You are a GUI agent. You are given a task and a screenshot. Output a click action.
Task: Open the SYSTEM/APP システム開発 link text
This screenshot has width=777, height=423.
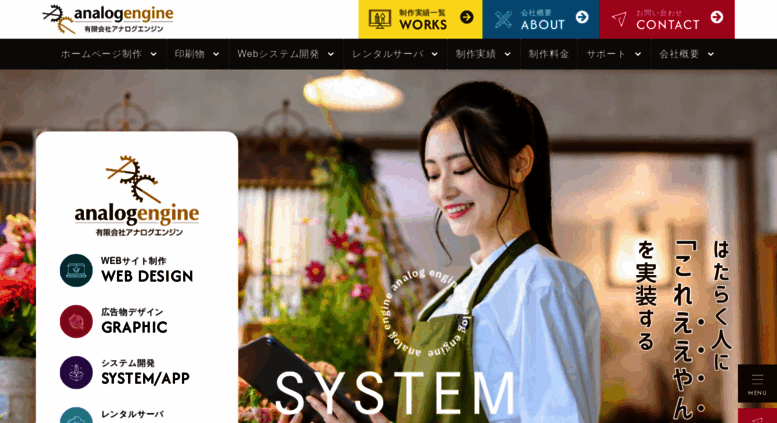pos(145,372)
